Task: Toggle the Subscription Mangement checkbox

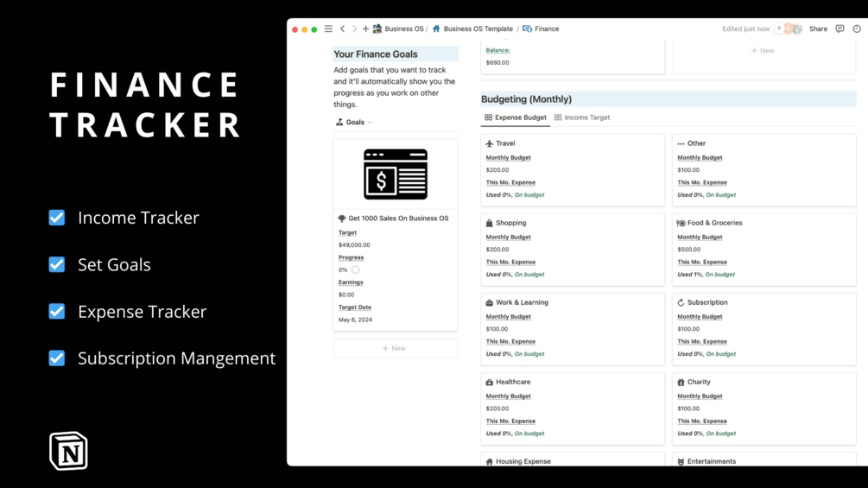Action: tap(56, 358)
